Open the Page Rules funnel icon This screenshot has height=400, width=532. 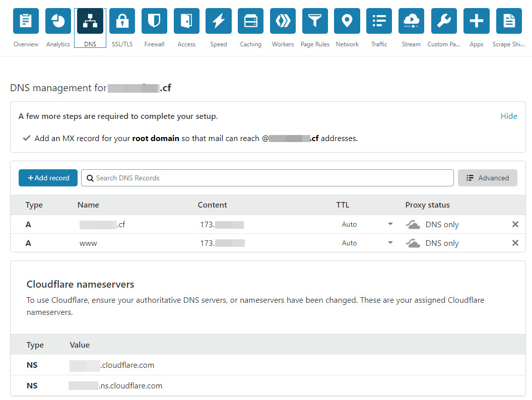coord(315,21)
